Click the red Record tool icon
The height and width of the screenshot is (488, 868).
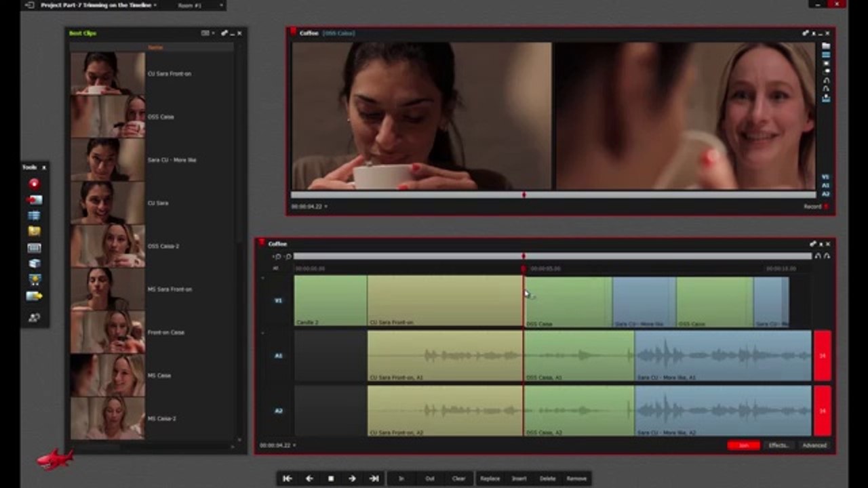coord(34,184)
